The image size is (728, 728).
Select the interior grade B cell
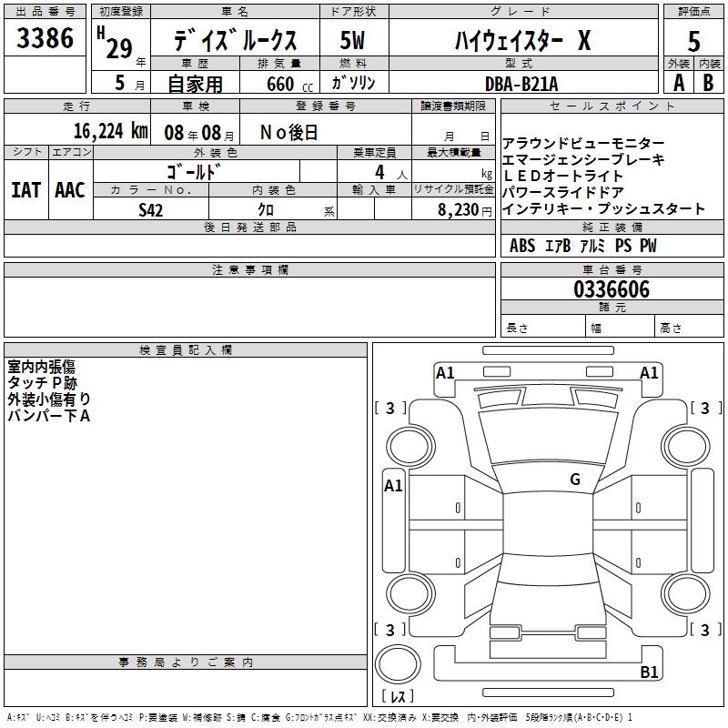point(709,83)
